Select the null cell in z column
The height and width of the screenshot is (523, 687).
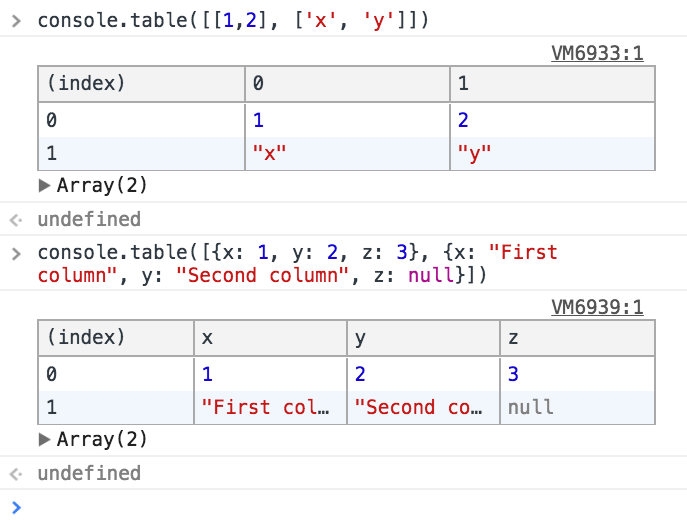576,407
